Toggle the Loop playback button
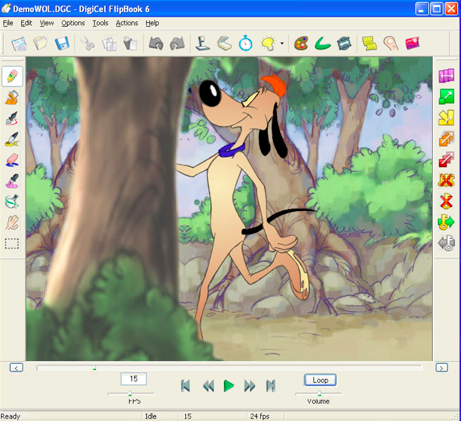 (320, 380)
